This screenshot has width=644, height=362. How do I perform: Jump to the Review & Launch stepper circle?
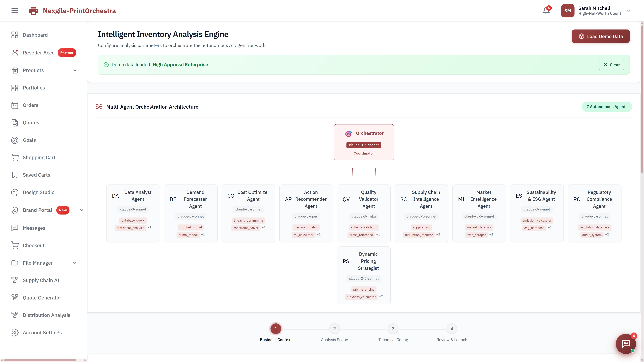(451, 329)
